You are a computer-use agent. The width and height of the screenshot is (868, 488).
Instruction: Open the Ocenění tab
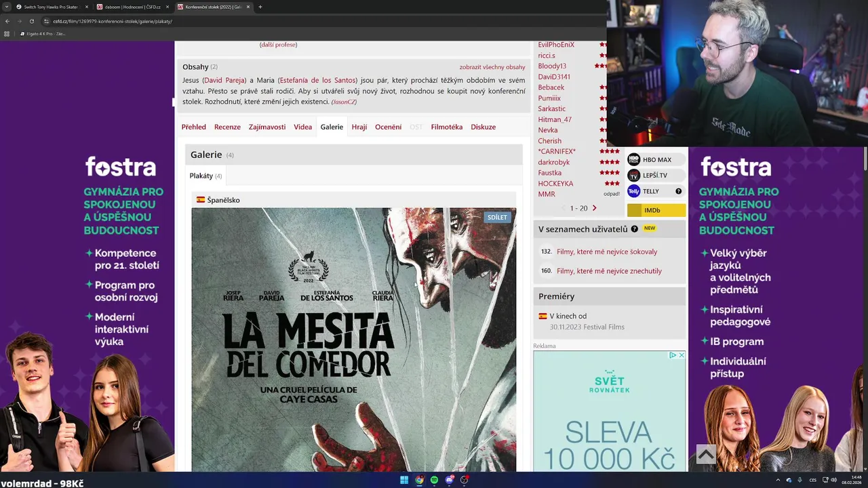click(388, 127)
